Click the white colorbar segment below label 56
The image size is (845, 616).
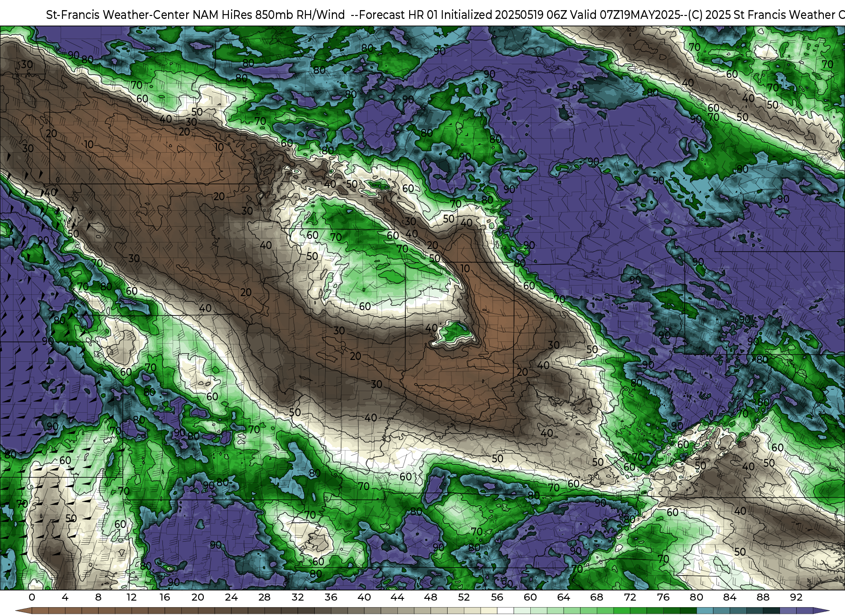[505, 611]
